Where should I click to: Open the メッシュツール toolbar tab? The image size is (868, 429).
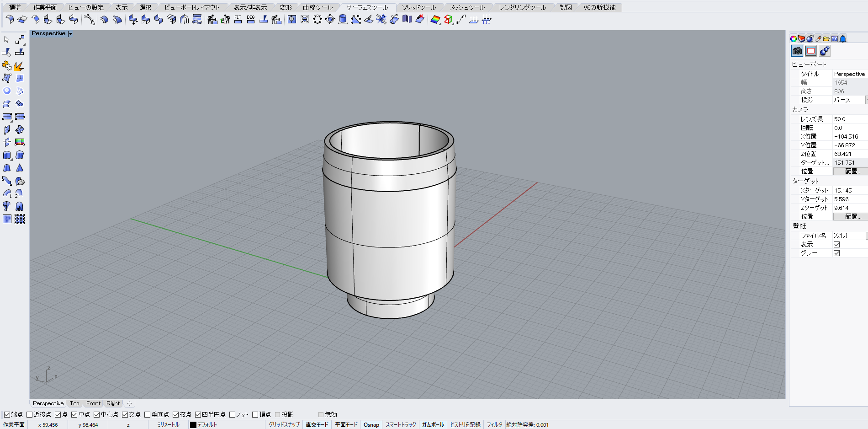point(467,7)
